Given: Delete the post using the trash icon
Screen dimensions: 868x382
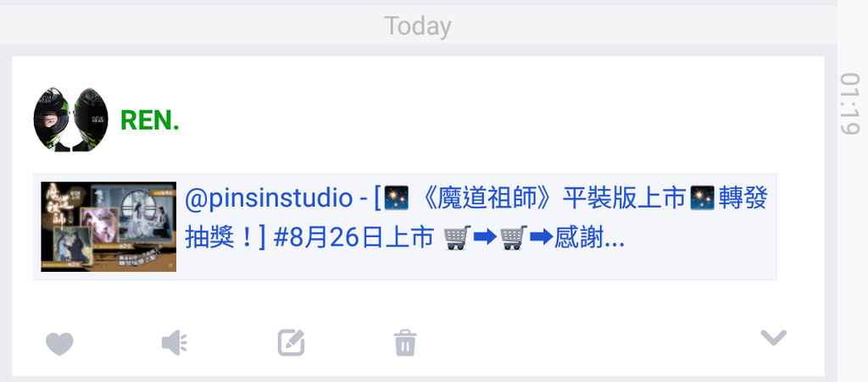Looking at the screenshot, I should [x=405, y=343].
